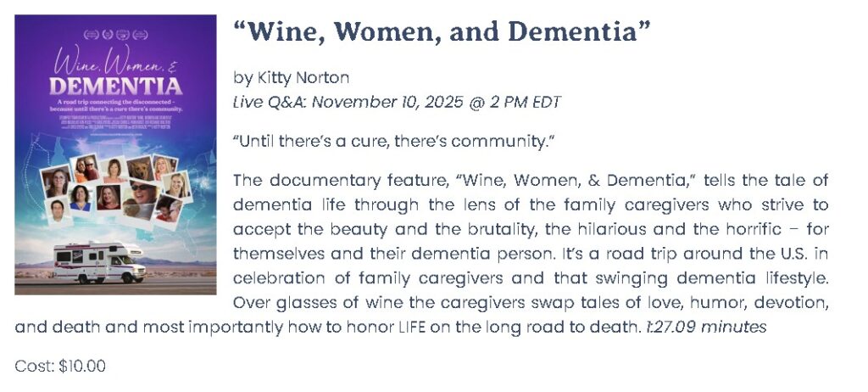Click the quote "Until there's a cure, there's community."
The width and height of the screenshot is (868, 392).
[393, 142]
